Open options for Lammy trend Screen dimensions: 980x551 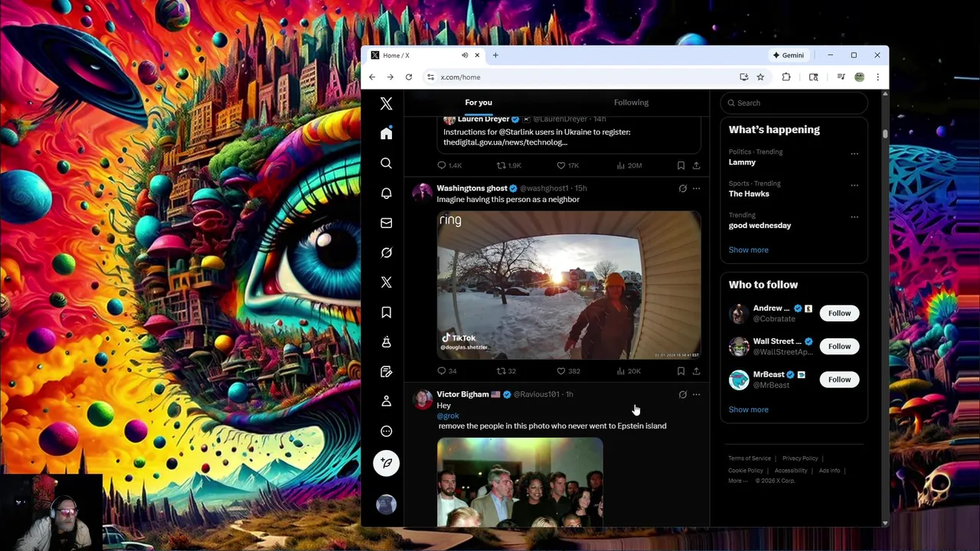[x=854, y=154]
